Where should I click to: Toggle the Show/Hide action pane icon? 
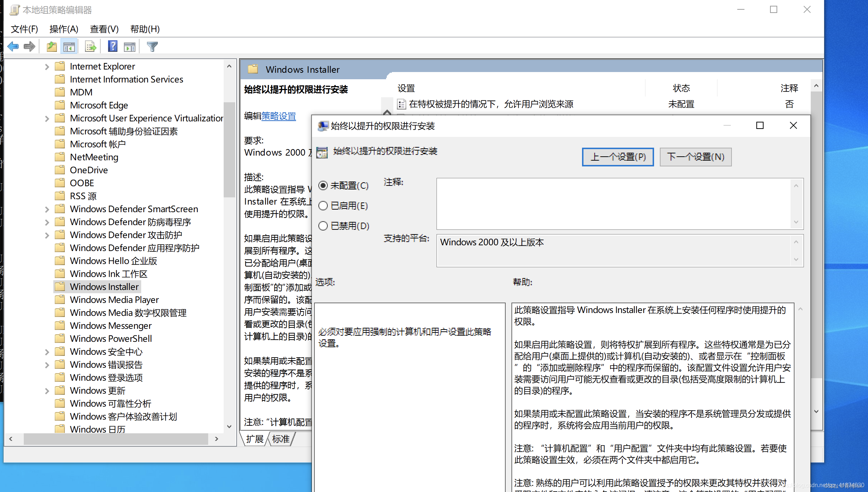(x=130, y=46)
